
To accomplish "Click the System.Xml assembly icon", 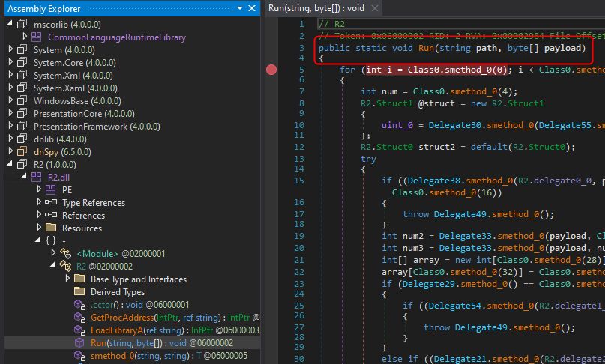I will [22, 75].
